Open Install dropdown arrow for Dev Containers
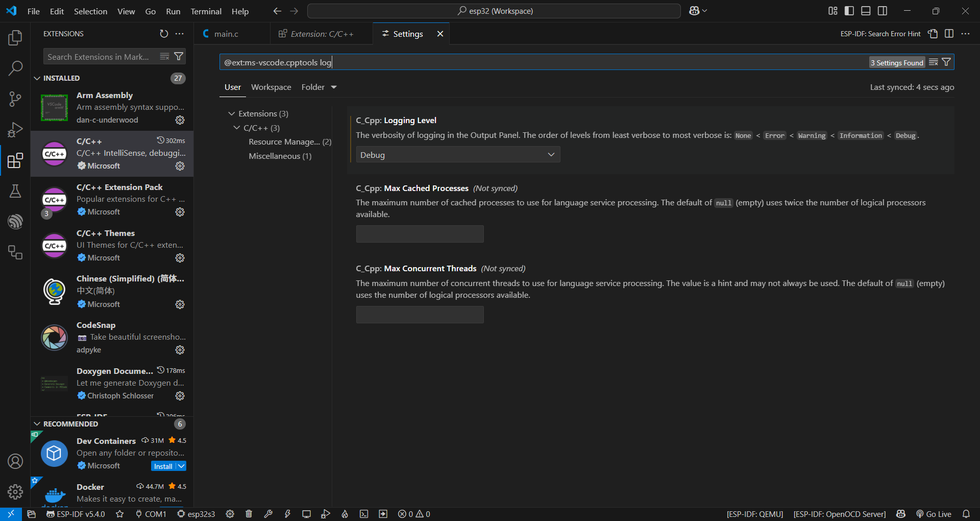980x521 pixels. tap(181, 466)
